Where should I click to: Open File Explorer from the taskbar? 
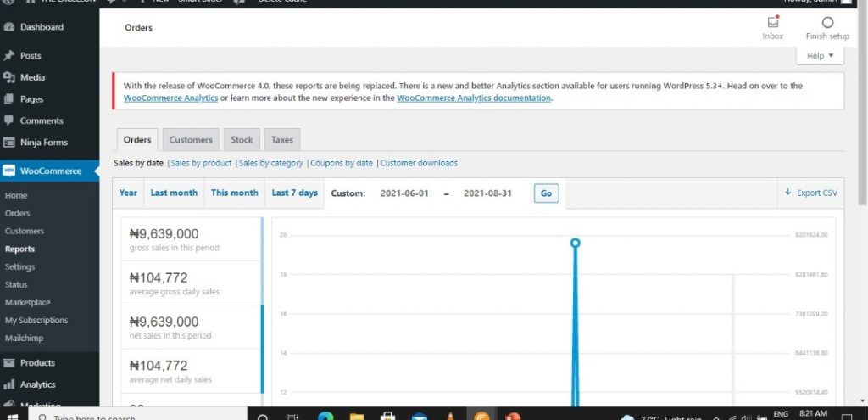pos(357,415)
